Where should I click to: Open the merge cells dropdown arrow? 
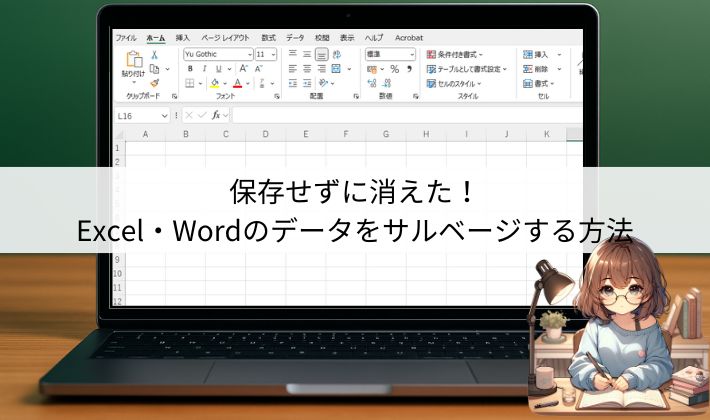pos(349,69)
